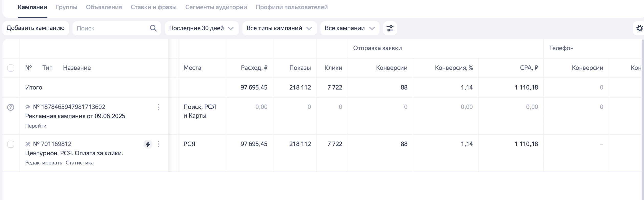The height and width of the screenshot is (200, 644).
Task: Open table settings gear icon
Action: pos(639,28)
